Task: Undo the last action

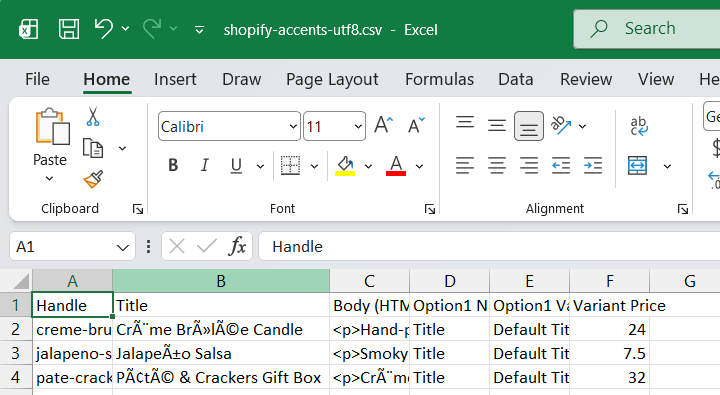Action: coord(104,29)
